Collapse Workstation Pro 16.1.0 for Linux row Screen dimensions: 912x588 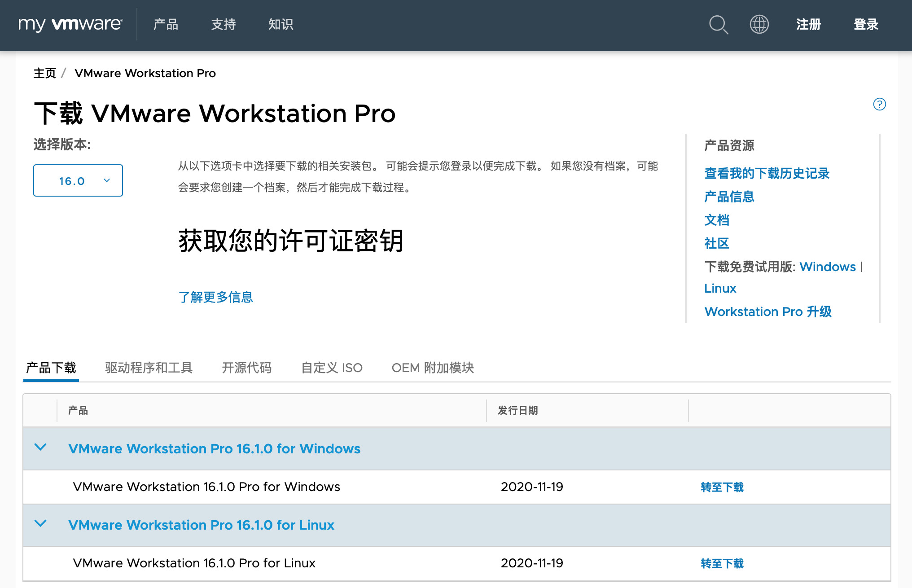pos(40,524)
